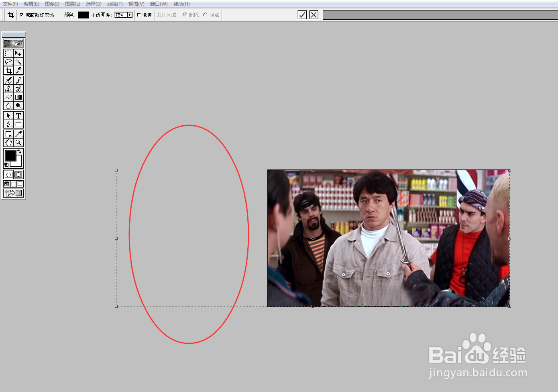Screen dimensions: 558x392
Task: Select the Magic Wand tool
Action: [x=18, y=62]
